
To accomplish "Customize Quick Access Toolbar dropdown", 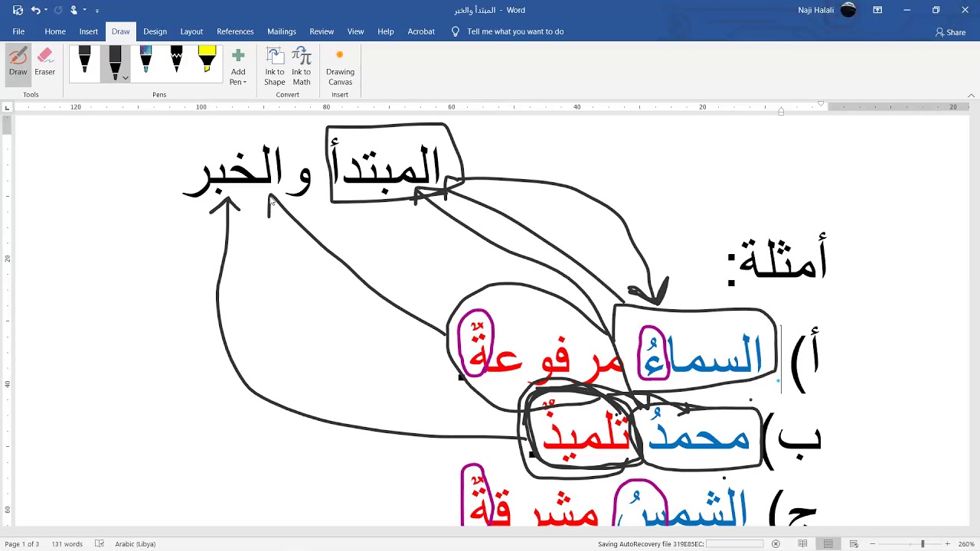I will 97,10.
